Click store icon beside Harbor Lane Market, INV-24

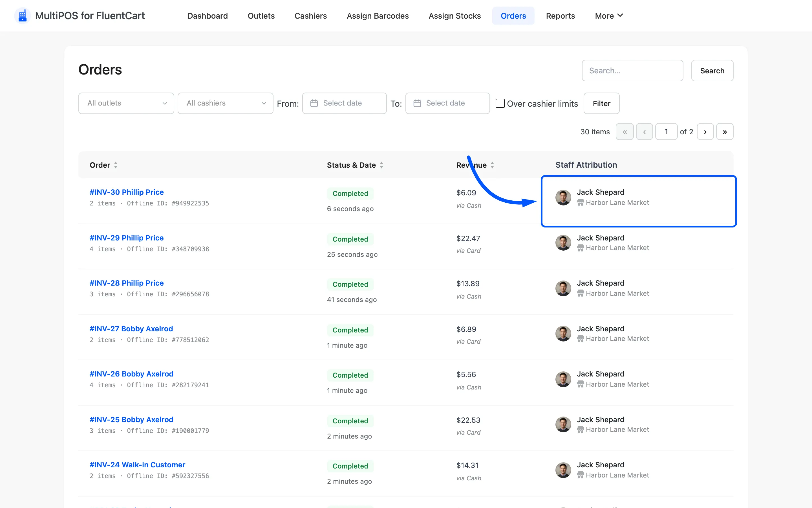coord(581,475)
